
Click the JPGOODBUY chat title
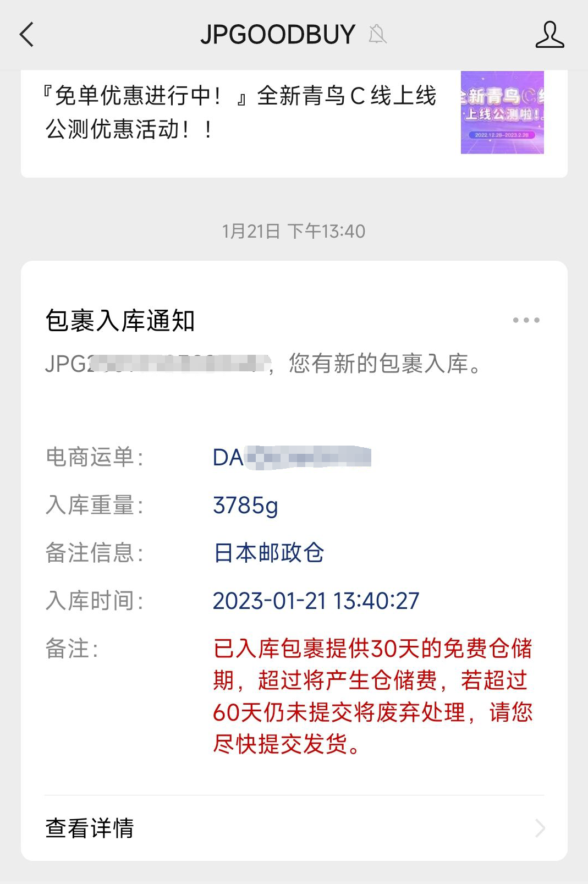point(278,35)
